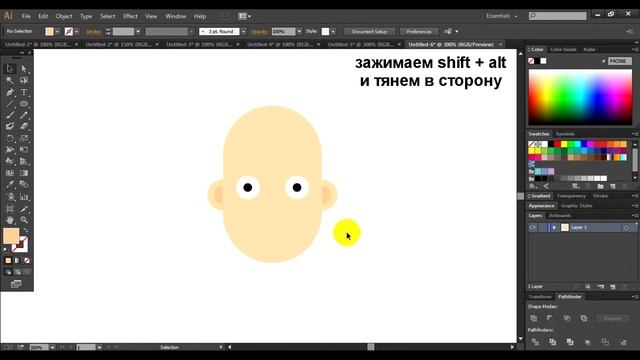The width and height of the screenshot is (640, 360).
Task: Select the Paintbrush tool
Action: tap(10, 115)
